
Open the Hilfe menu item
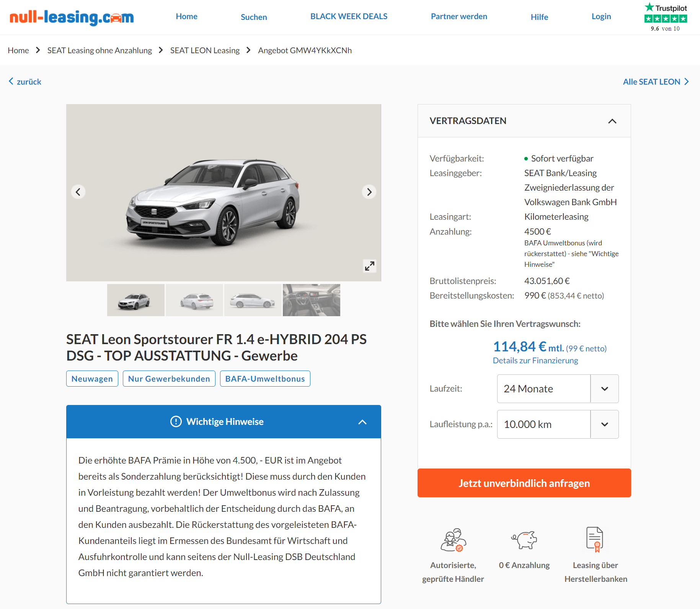(x=539, y=17)
